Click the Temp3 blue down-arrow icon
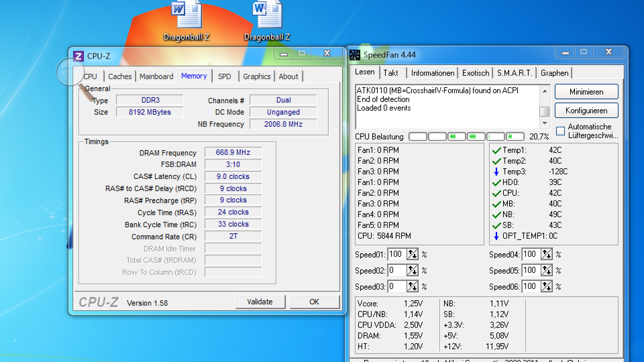644x362 pixels. (496, 172)
